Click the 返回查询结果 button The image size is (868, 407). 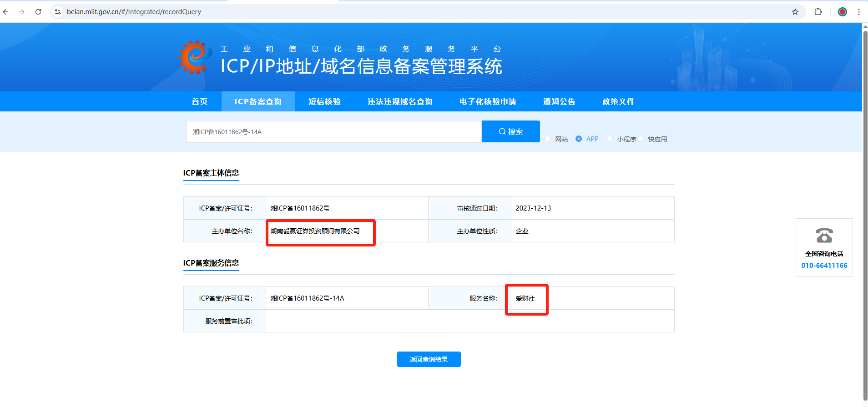tap(429, 359)
